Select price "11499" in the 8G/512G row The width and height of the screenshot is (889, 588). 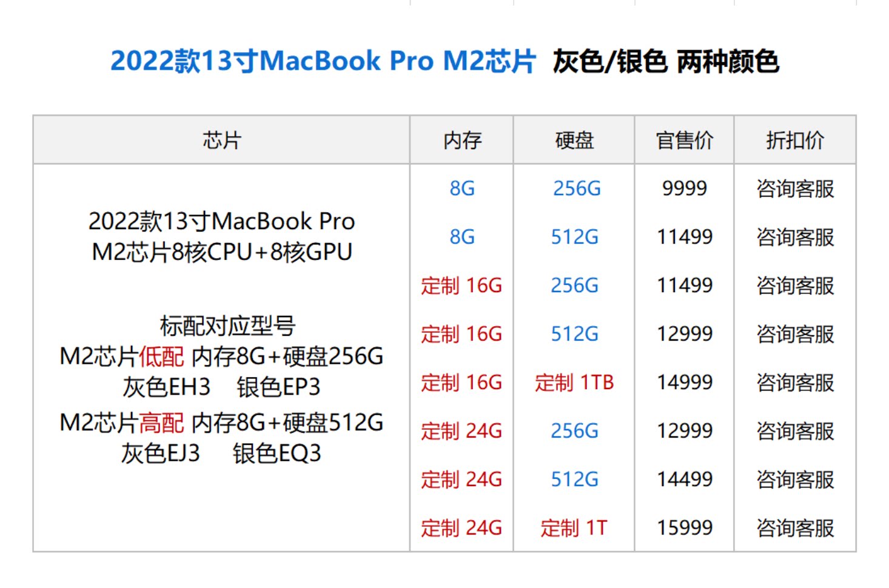point(685,237)
